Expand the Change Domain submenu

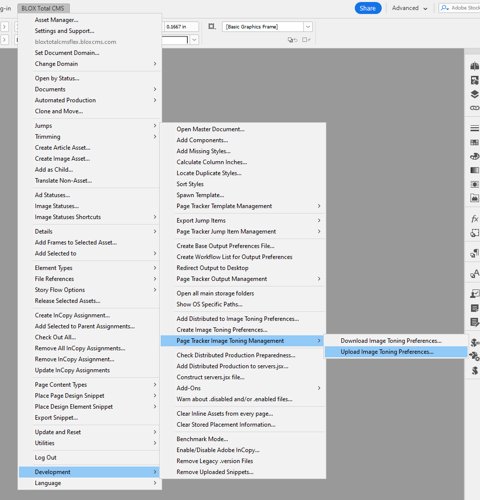90,64
